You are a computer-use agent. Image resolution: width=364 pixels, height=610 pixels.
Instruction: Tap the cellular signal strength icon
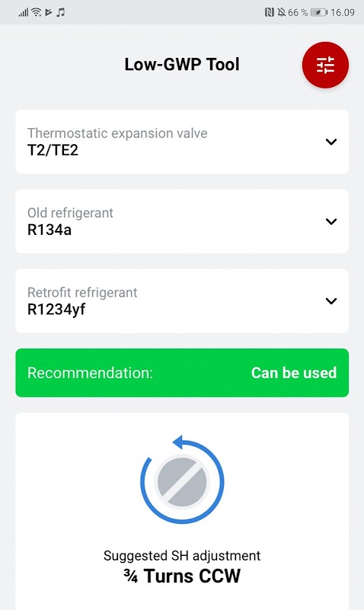point(24,12)
